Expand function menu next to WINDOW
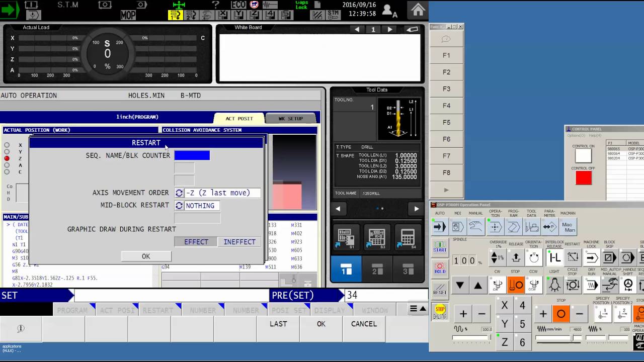Image resolution: width=644 pixels, height=362 pixels. coord(418,309)
